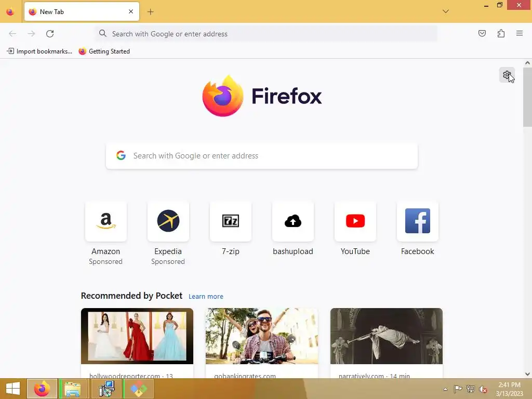Screen dimensions: 532x399
Task: Open the Save to Pocket button
Action: point(482,33)
